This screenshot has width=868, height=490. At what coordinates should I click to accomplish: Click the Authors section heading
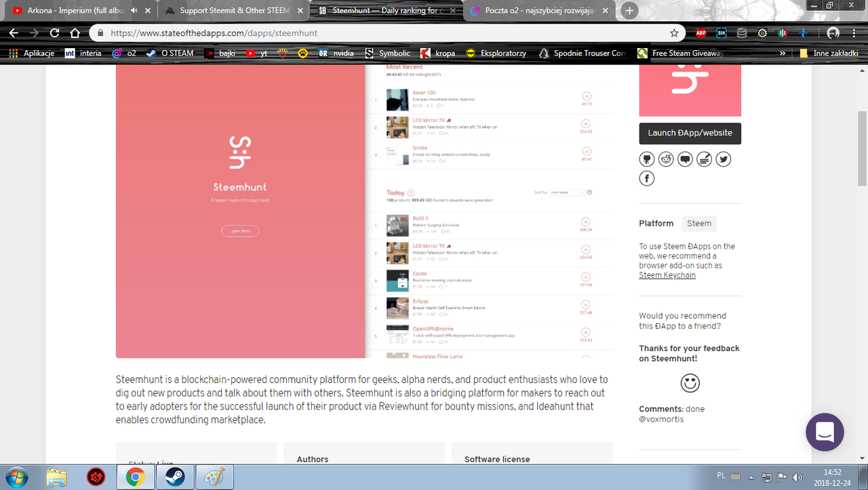(313, 459)
